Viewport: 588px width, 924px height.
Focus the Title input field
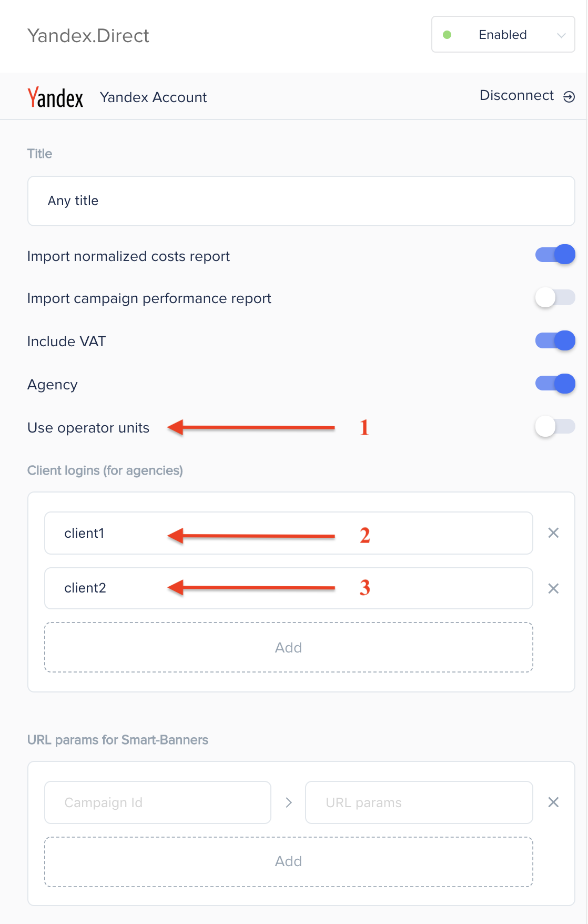[301, 201]
